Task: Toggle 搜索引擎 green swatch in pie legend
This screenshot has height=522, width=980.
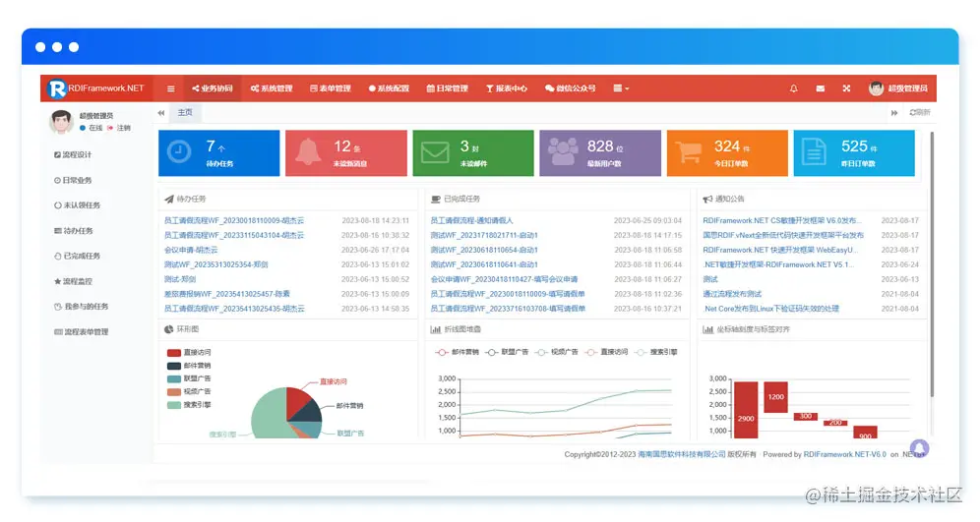Action: pyautogui.click(x=174, y=405)
